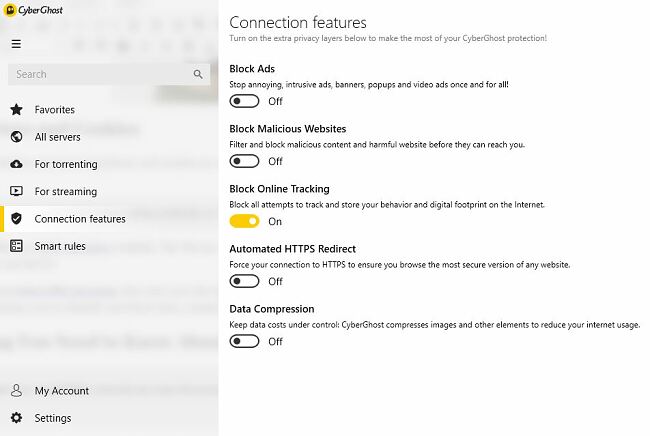The image size is (650, 436).
Task: Click the search magnifier icon
Action: click(x=199, y=74)
